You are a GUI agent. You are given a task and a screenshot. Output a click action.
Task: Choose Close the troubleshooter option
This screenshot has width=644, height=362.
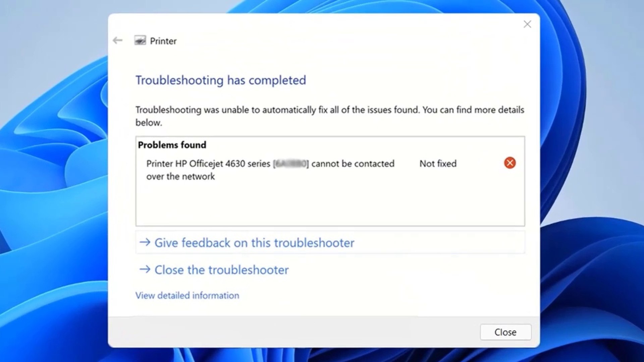pos(221,270)
